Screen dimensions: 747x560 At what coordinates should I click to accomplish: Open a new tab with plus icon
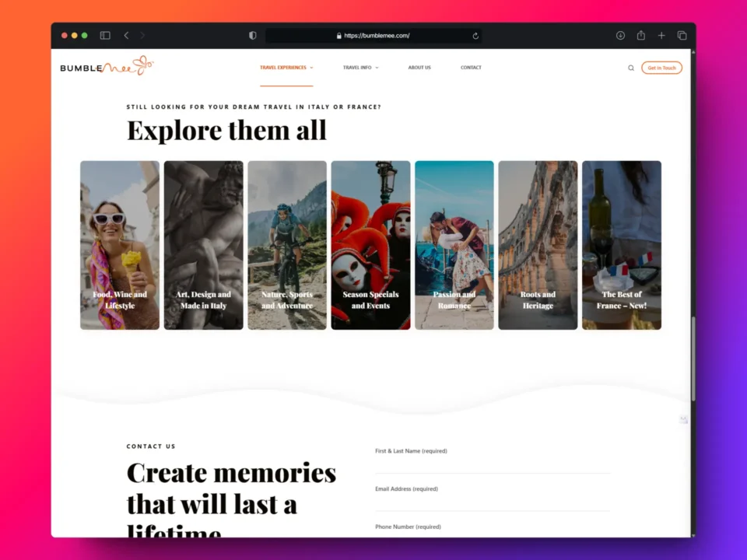[661, 35]
